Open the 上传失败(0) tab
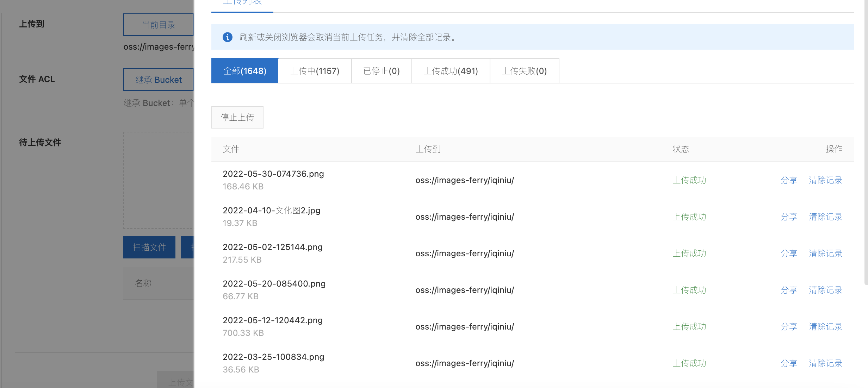 pos(524,71)
